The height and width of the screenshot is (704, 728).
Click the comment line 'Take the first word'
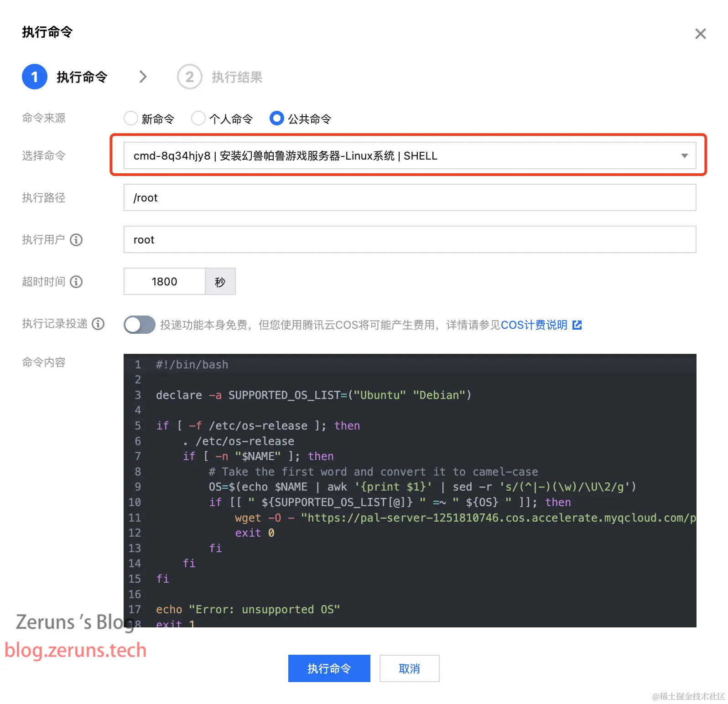373,471
